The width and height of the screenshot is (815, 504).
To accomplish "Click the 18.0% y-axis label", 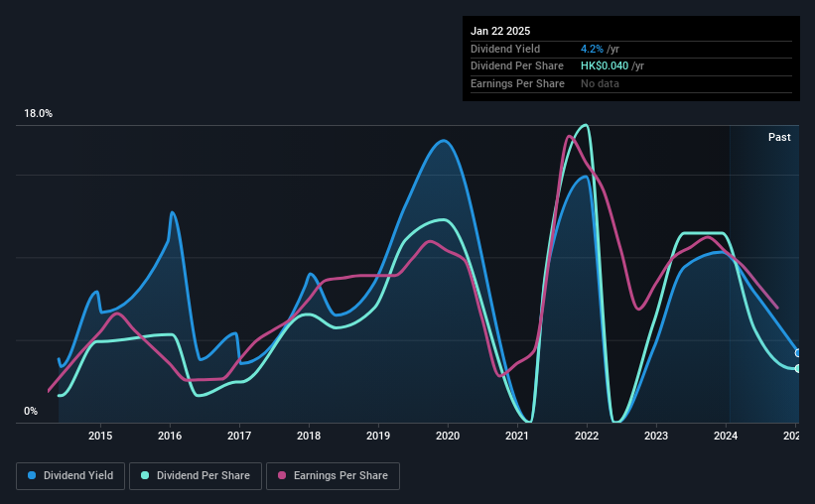I will point(38,114).
